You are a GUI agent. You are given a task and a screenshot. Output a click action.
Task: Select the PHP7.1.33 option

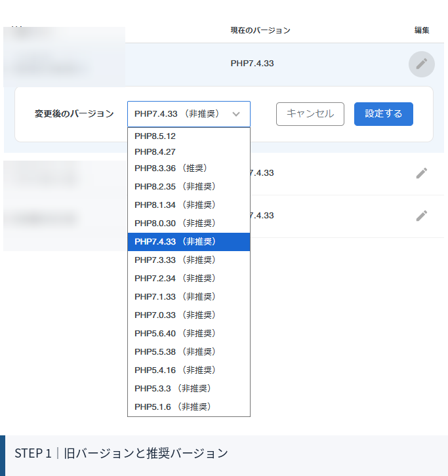pyautogui.click(x=189, y=296)
